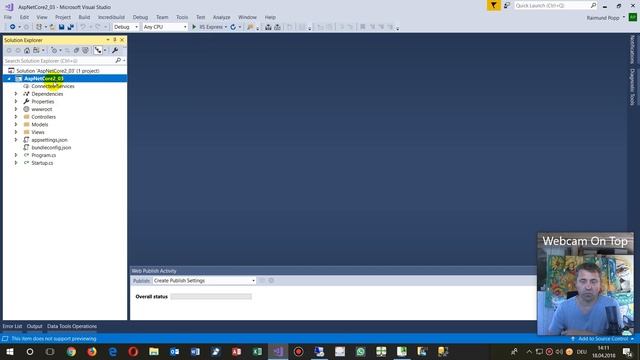Screen dimensions: 640x360
Task: Open the Tools menu
Action: (x=182, y=17)
